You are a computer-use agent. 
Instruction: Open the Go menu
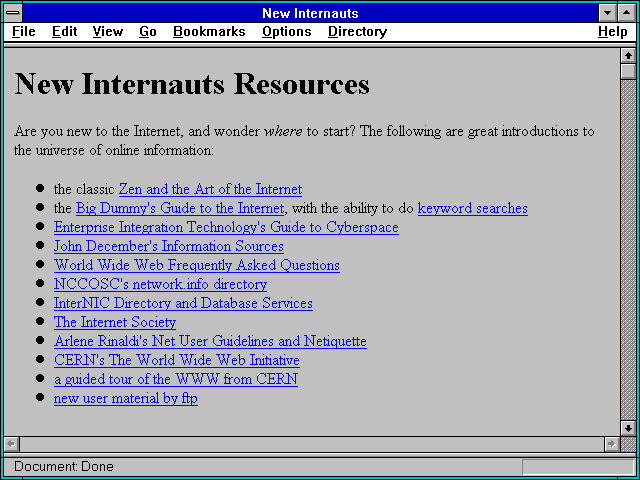click(x=148, y=32)
